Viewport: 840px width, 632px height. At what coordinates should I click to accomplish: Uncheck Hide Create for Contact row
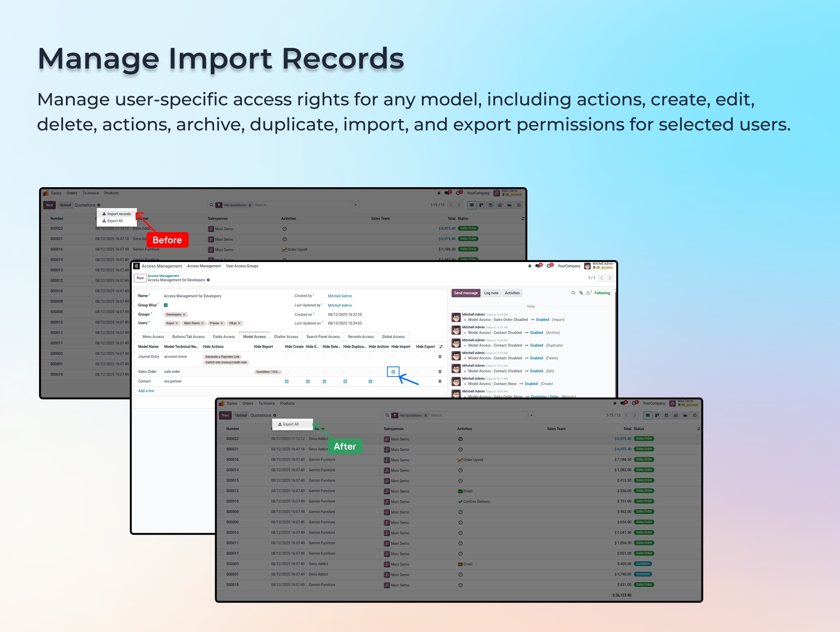click(x=287, y=381)
